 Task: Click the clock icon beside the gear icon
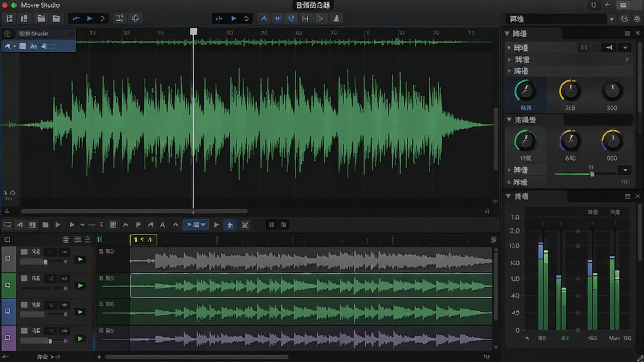625,19
